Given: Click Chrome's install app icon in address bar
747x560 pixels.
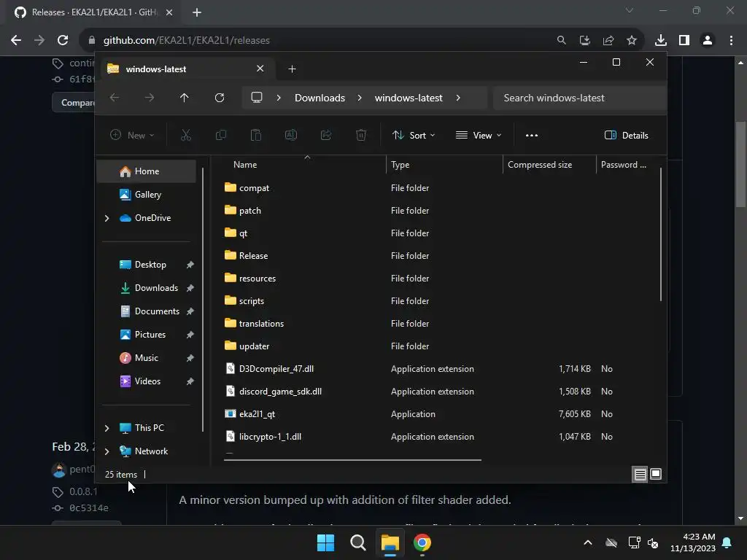Looking at the screenshot, I should pyautogui.click(x=585, y=41).
